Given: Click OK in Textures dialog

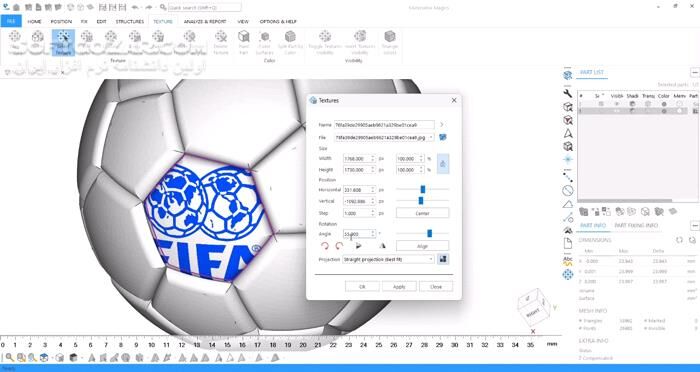Looking at the screenshot, I should (x=362, y=287).
